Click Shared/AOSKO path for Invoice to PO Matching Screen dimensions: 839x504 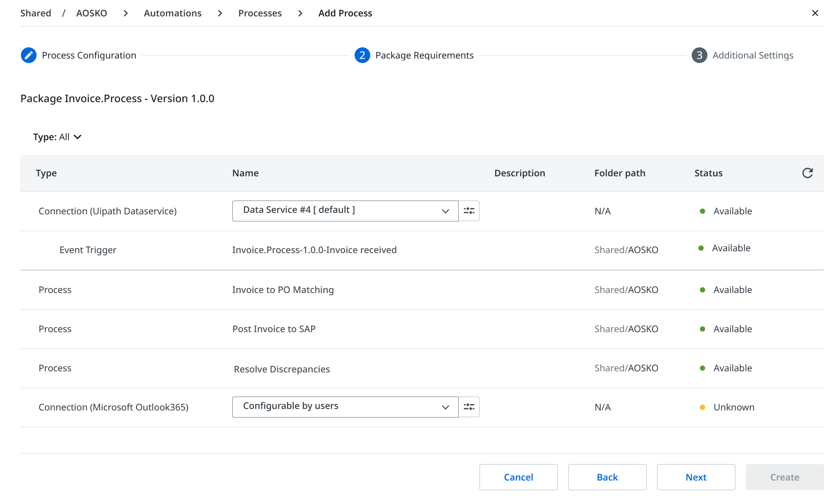(626, 290)
